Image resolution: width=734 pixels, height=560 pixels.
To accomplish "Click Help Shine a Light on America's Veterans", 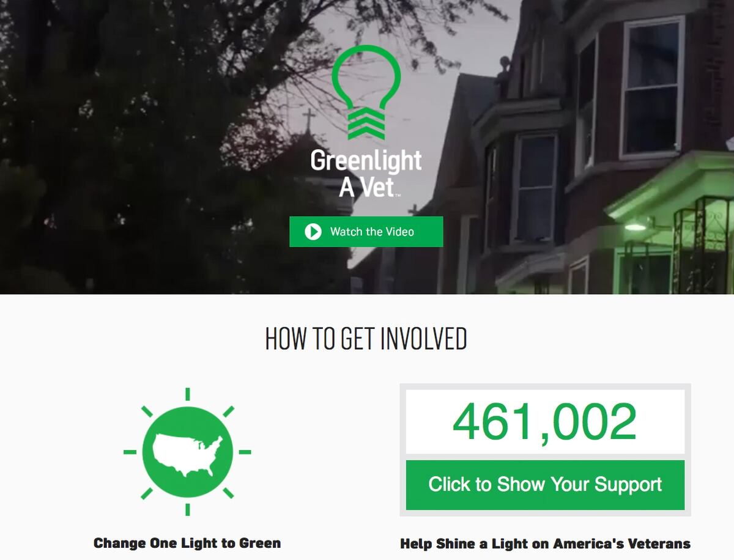I will pos(545,543).
